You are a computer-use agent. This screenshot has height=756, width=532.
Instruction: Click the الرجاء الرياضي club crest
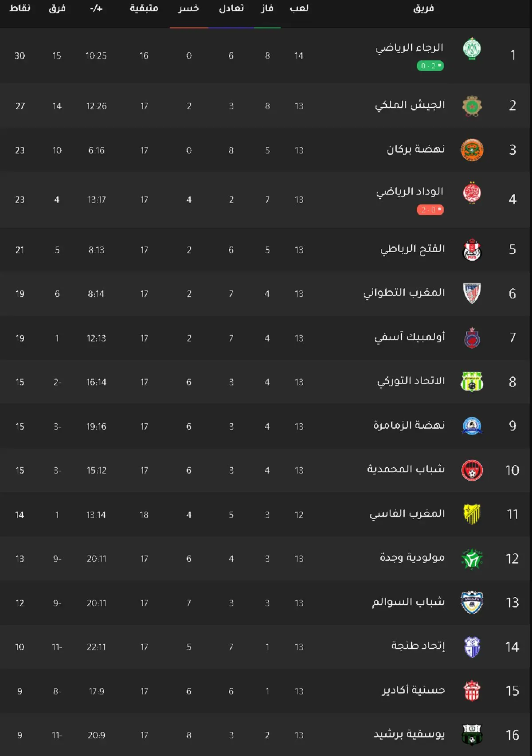coord(472,49)
